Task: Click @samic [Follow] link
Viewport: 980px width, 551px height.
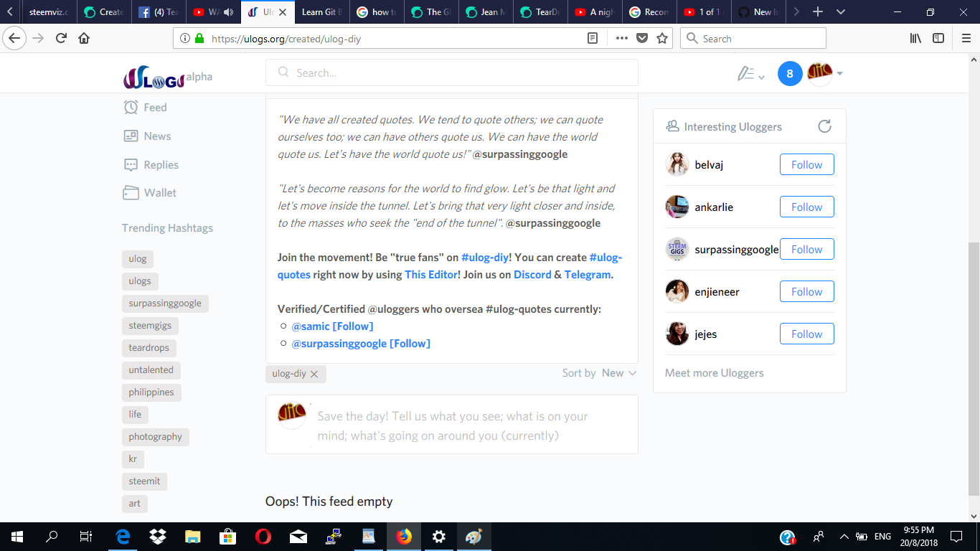Action: (333, 326)
